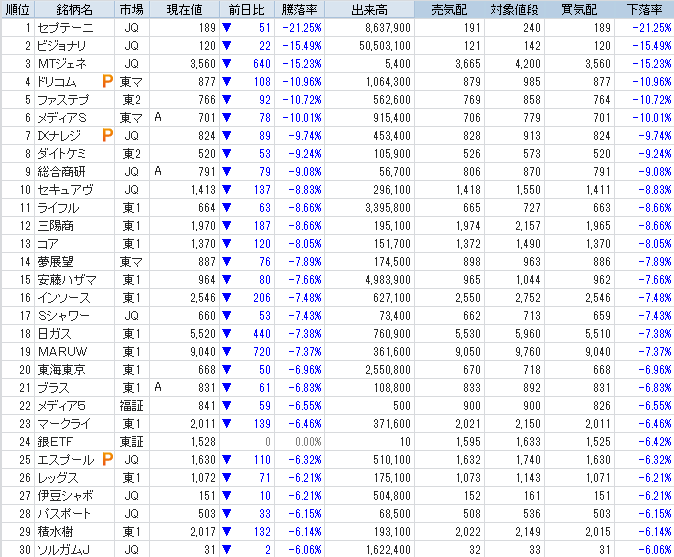The image size is (674, 557).
Task: Select the stock name 夢展望
Action: [55, 262]
